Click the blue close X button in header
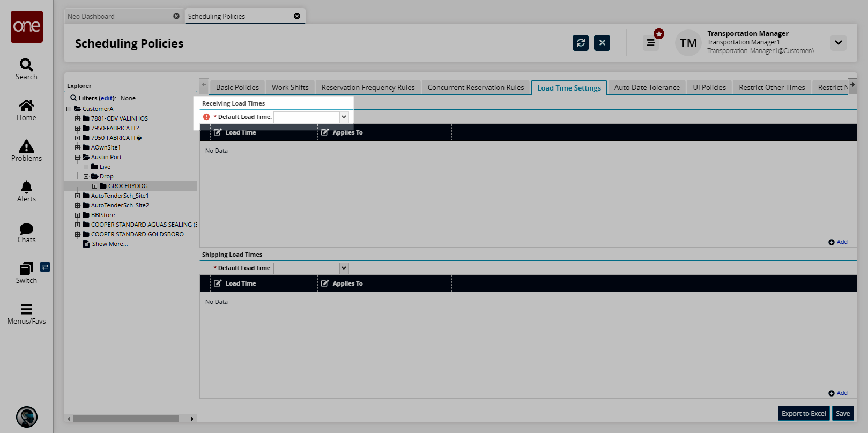Viewport: 868px width, 433px height. [602, 43]
